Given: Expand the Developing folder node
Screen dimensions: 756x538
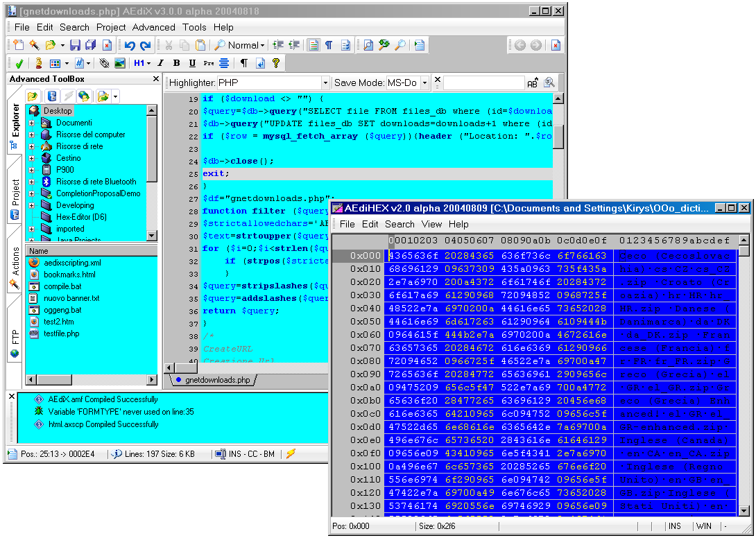Looking at the screenshot, I should tap(31, 205).
